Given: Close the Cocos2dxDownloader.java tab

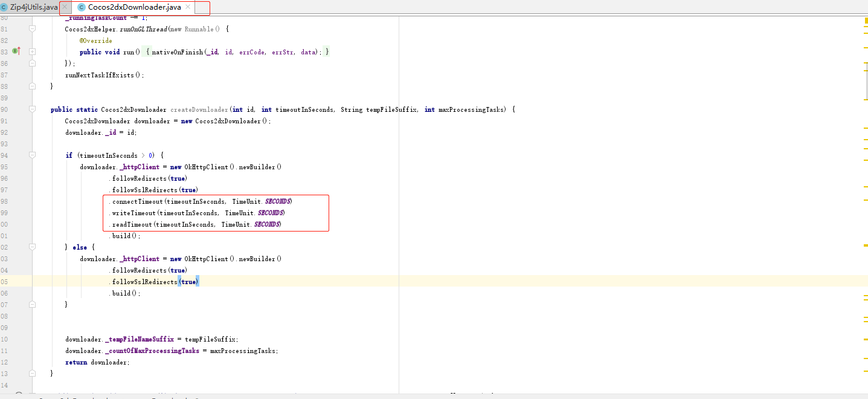Looking at the screenshot, I should click(188, 7).
